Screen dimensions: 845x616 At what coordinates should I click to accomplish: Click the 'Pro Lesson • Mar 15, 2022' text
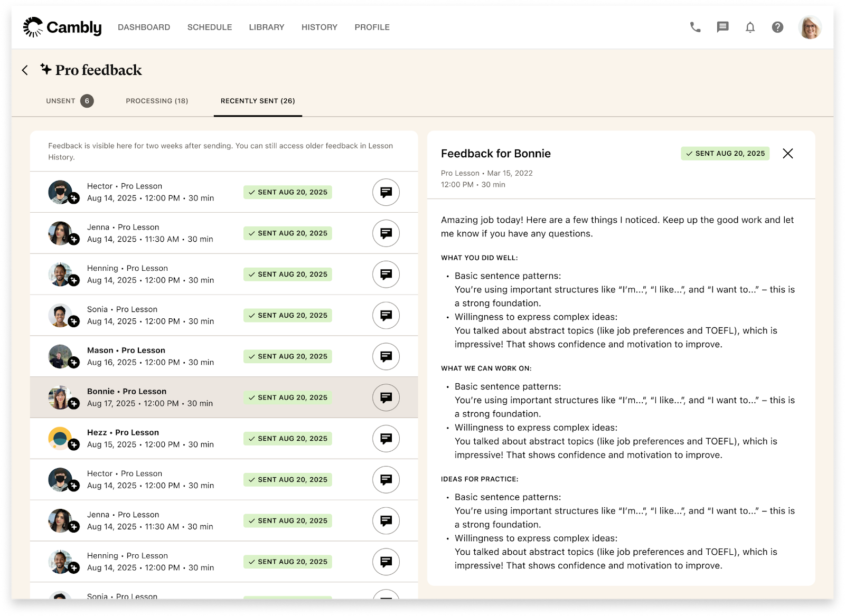487,173
